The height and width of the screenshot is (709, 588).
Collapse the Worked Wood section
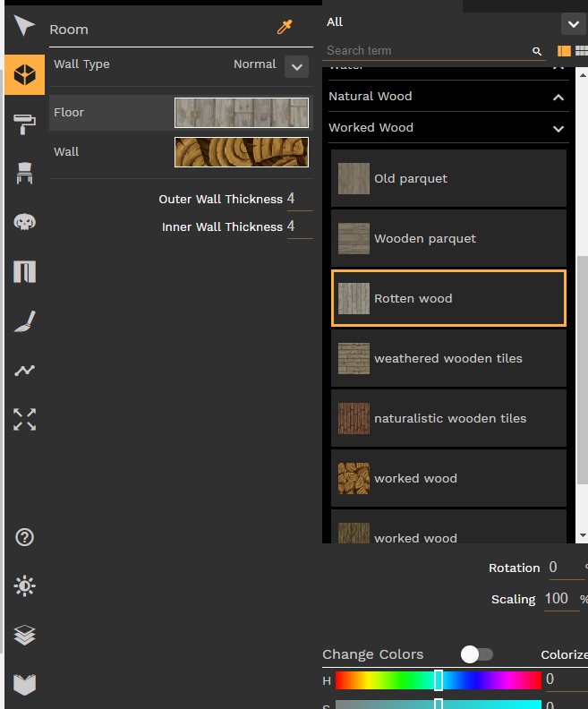tap(558, 128)
